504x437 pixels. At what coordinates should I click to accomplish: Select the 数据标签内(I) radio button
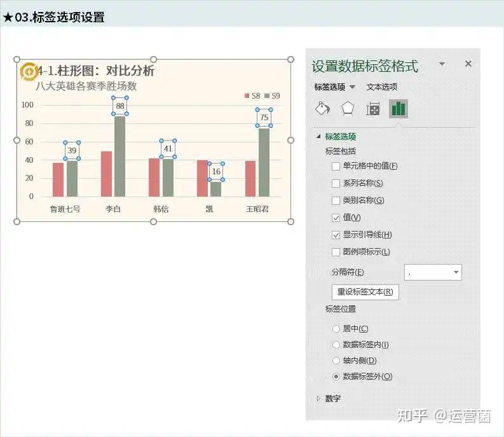click(336, 345)
